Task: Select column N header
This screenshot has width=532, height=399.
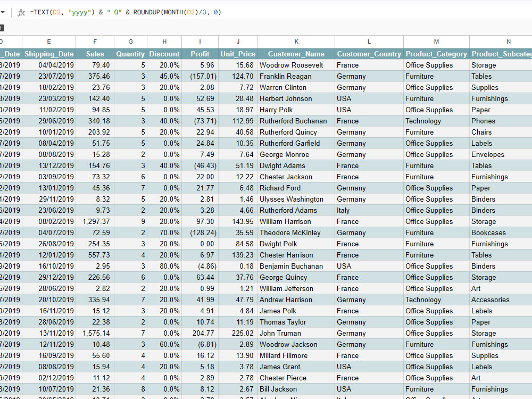Action: (x=501, y=41)
